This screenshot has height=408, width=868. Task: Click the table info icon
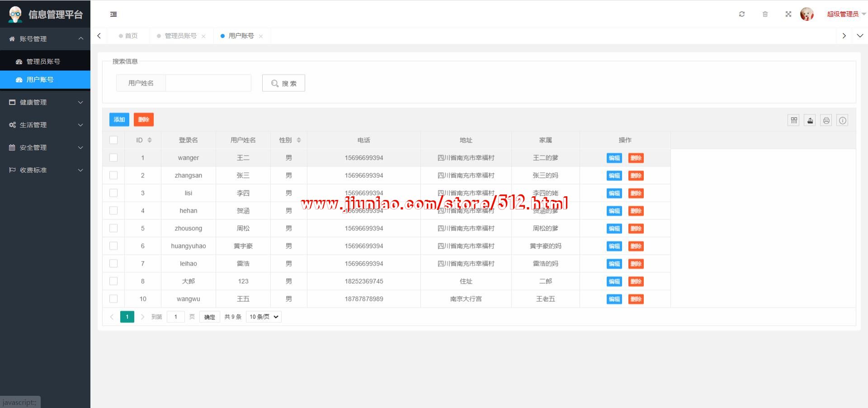click(843, 120)
